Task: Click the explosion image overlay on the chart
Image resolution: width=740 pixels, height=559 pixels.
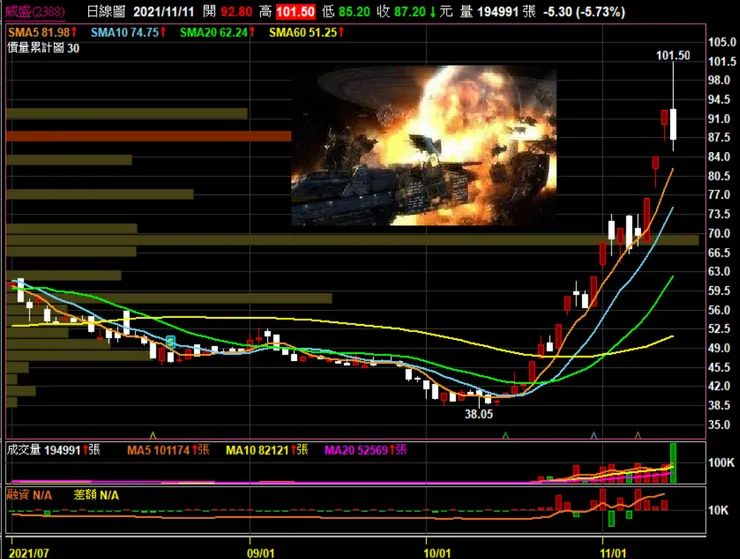Action: [x=423, y=145]
